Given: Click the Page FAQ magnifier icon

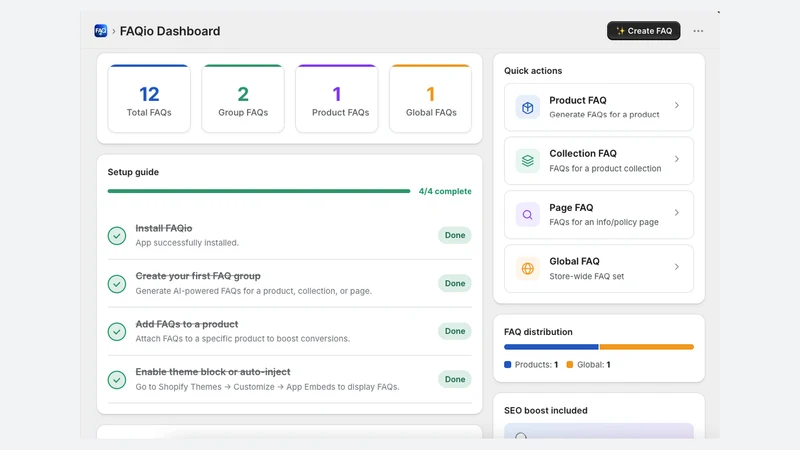Looking at the screenshot, I should [528, 215].
